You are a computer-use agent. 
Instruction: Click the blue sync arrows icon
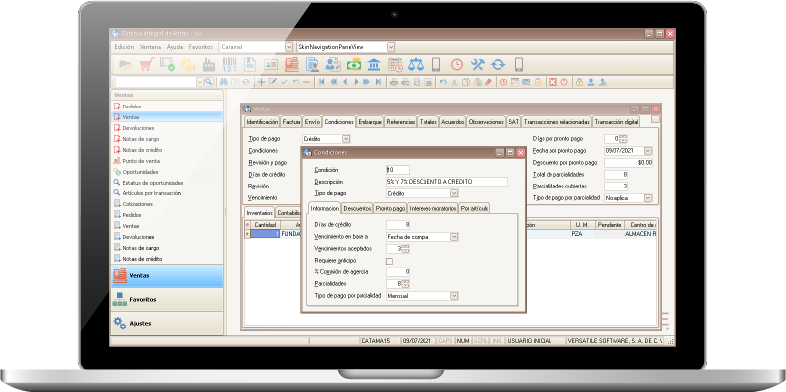point(498,65)
